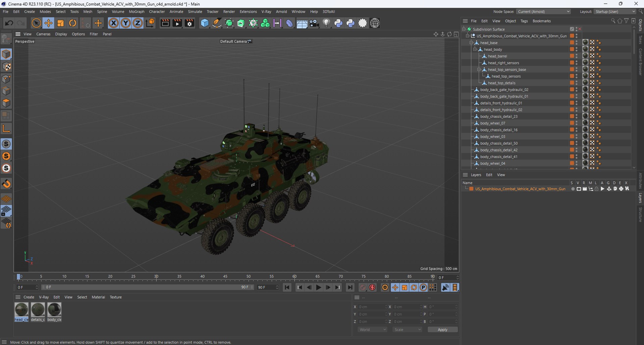Activate the Rotate tool in top toolbar
The image size is (644, 345).
[72, 23]
